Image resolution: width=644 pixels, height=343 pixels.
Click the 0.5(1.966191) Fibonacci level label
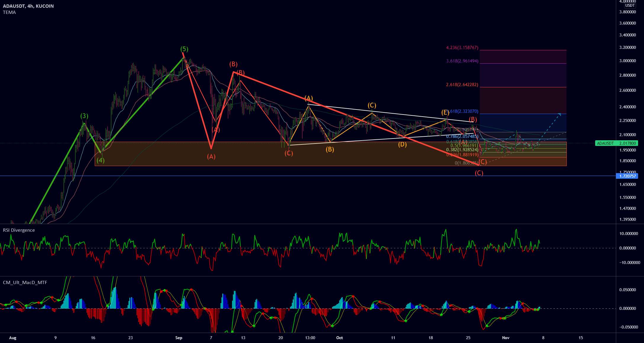click(464, 146)
